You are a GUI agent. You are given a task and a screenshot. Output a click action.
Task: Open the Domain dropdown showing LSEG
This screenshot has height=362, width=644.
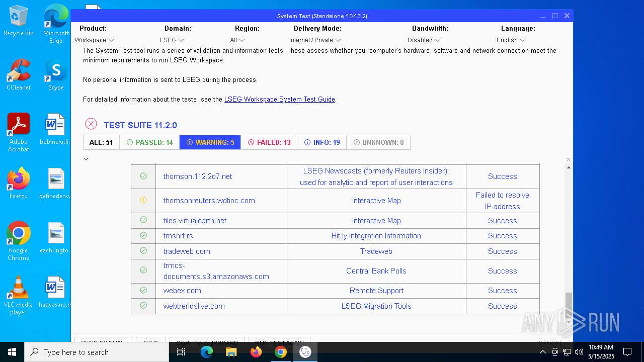[172, 40]
